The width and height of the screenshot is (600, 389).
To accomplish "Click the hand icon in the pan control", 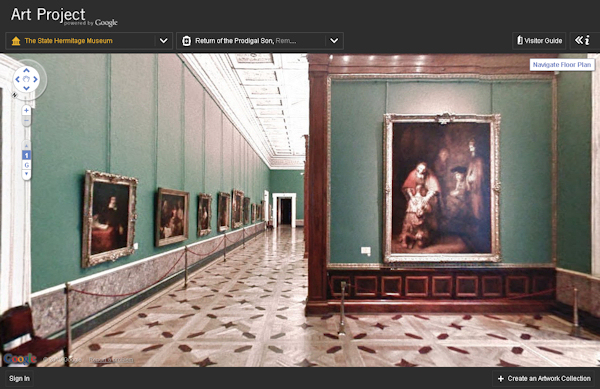I will tap(26, 79).
